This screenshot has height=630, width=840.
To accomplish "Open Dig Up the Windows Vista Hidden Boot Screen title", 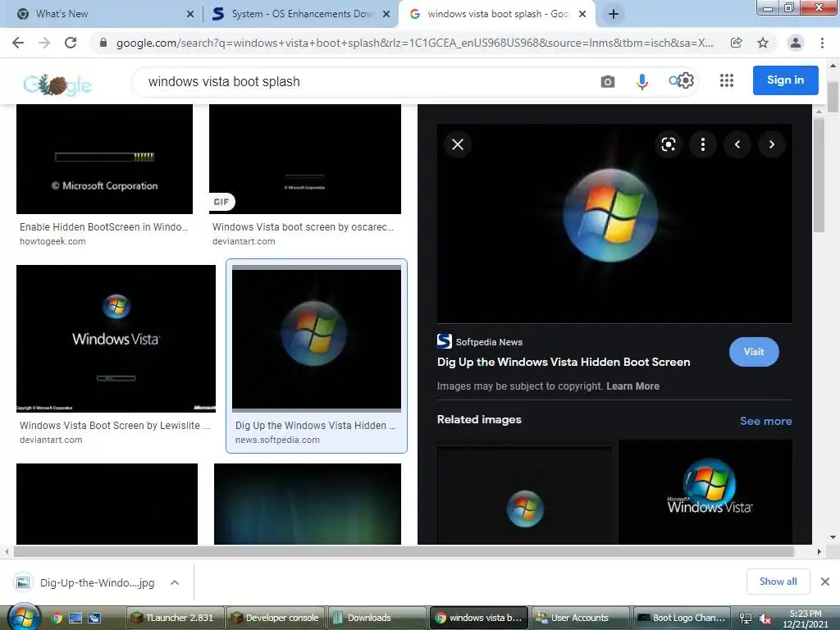I will [563, 362].
